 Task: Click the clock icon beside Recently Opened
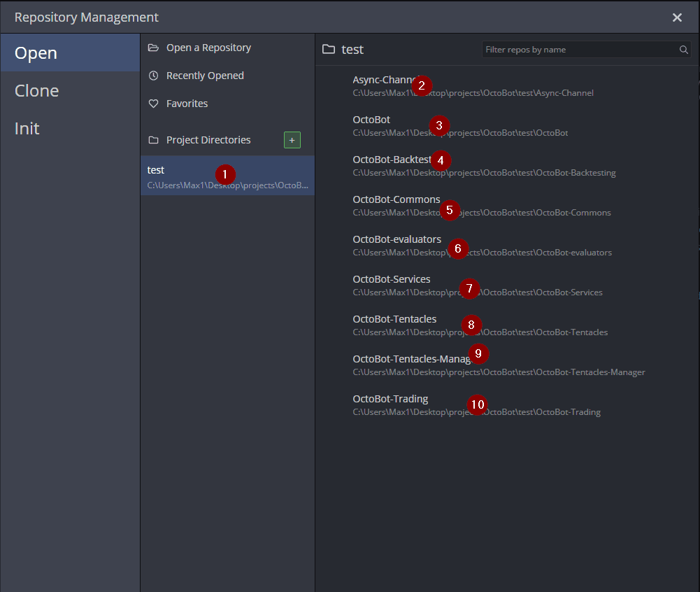click(153, 76)
